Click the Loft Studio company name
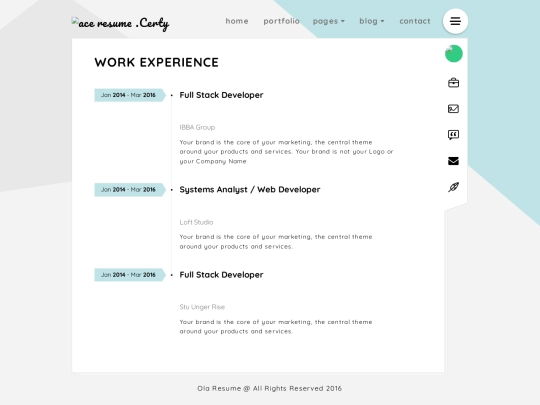540x405 pixels. point(196,222)
